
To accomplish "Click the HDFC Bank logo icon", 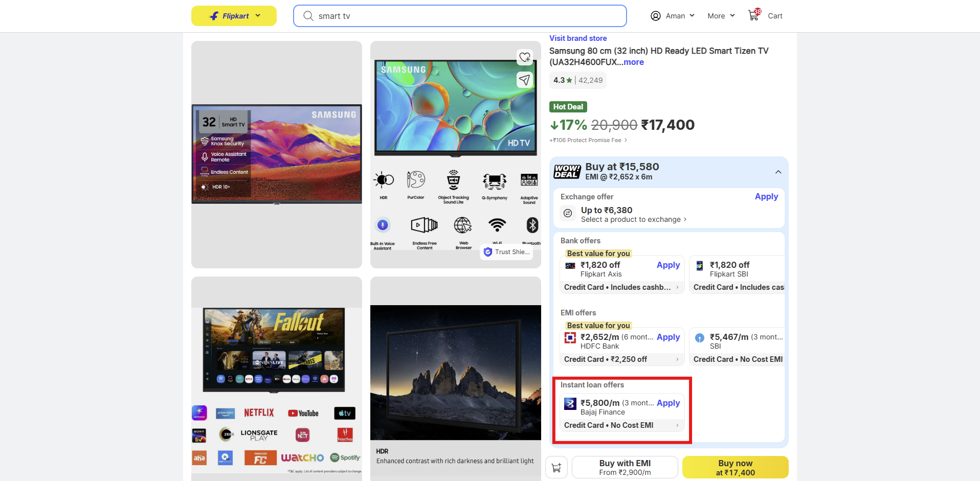I will (570, 338).
